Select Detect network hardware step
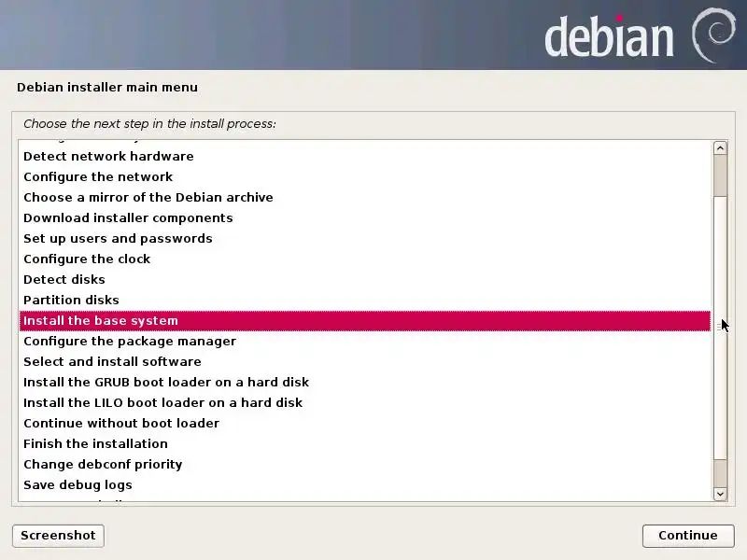The height and width of the screenshot is (560, 747). pos(365,156)
